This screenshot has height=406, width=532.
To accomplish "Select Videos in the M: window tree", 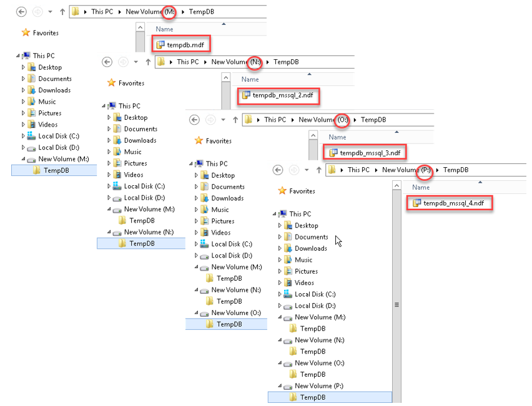I will click(49, 125).
